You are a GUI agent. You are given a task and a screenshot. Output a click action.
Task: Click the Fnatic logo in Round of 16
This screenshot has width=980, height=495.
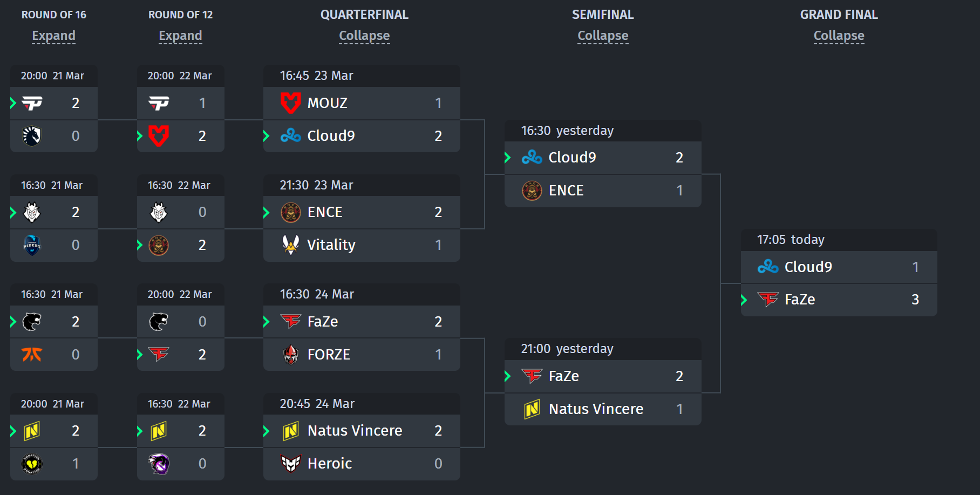32,355
